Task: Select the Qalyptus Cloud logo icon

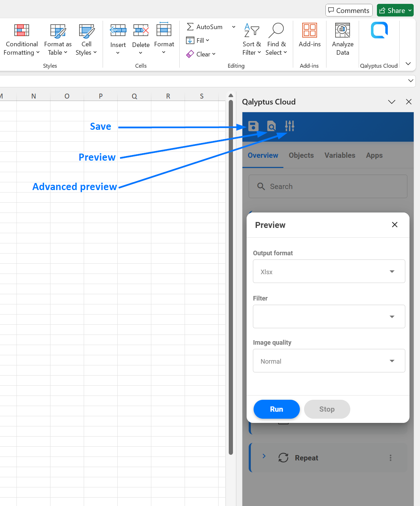Action: coord(379,30)
